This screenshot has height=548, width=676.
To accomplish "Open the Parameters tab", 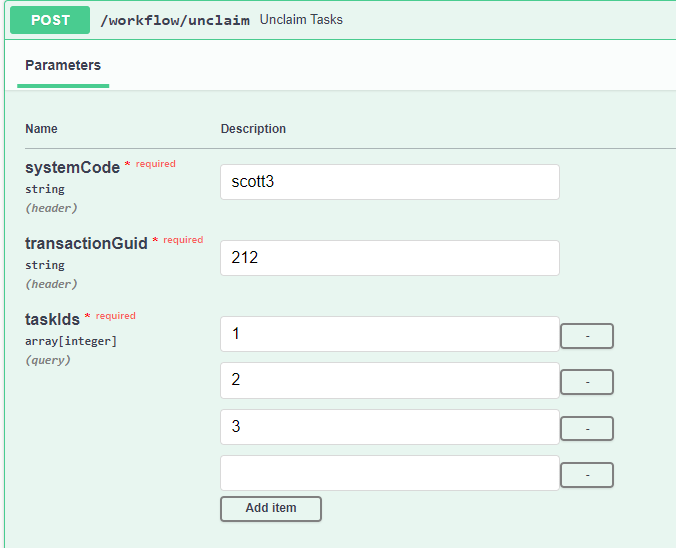I will tap(63, 66).
